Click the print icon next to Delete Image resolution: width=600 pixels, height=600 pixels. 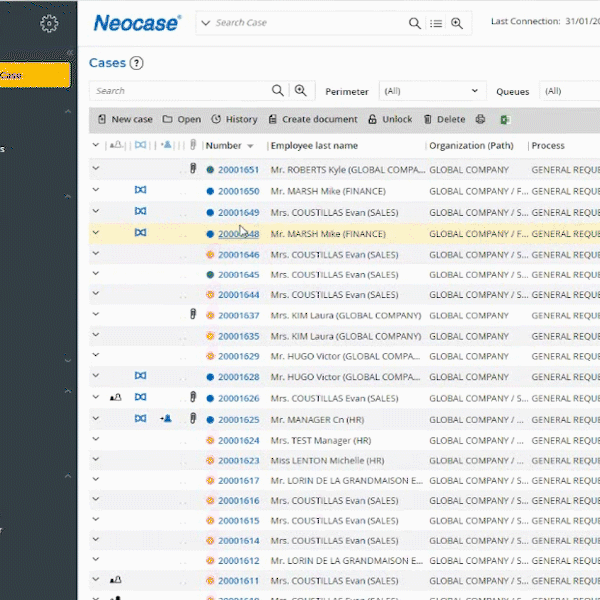pyautogui.click(x=480, y=119)
